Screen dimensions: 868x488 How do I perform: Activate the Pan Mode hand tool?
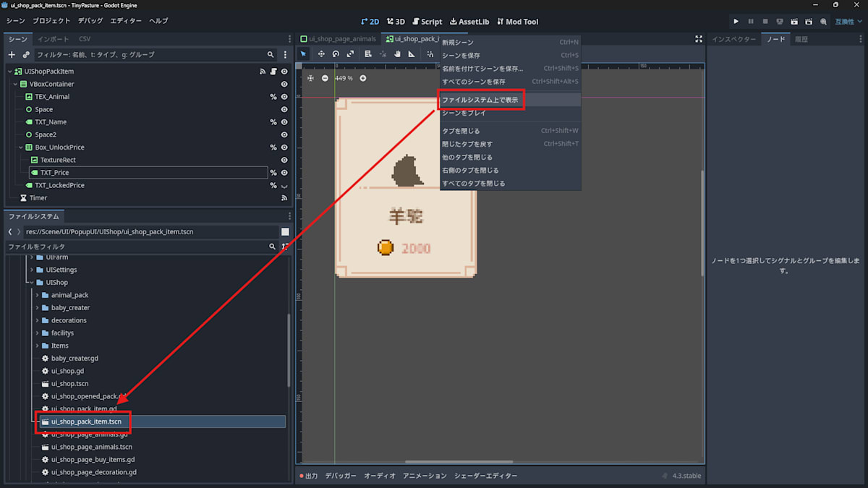tap(397, 54)
